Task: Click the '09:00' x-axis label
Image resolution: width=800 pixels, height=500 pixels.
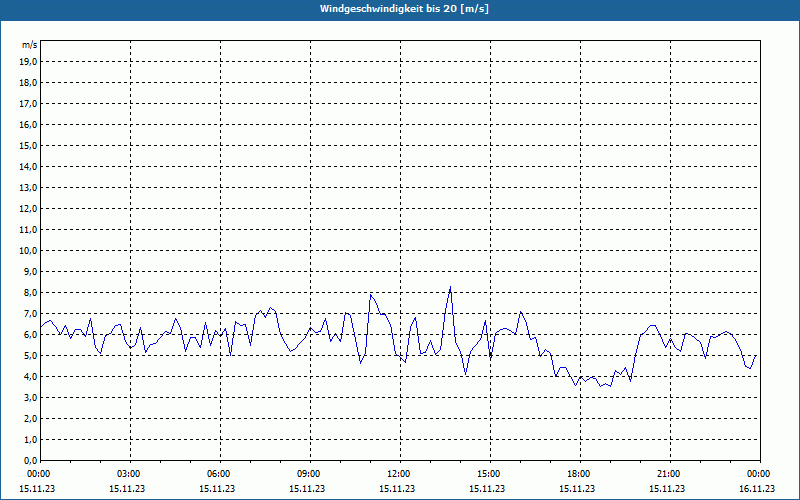Action: [x=309, y=474]
